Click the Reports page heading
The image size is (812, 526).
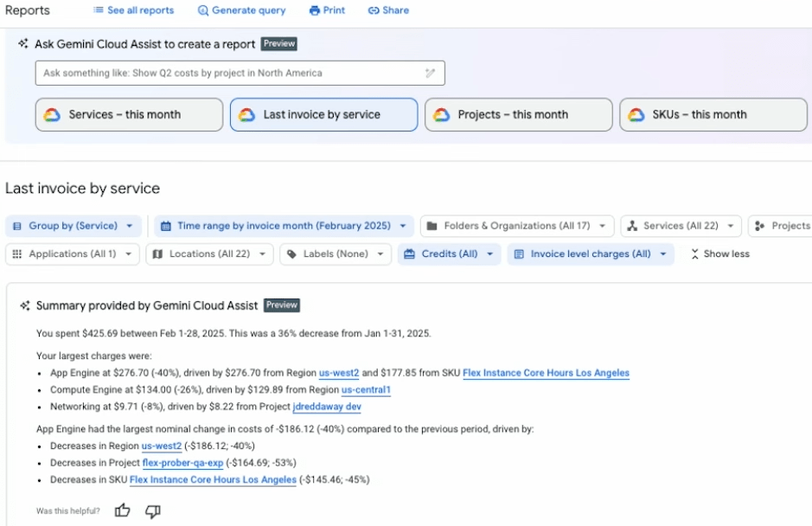pyautogui.click(x=28, y=10)
